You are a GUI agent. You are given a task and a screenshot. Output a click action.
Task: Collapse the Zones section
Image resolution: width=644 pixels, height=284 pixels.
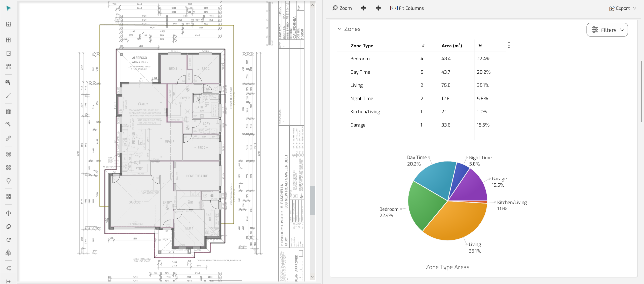(339, 29)
